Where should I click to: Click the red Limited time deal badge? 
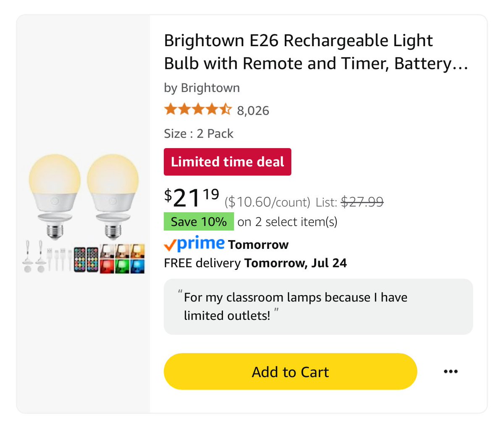click(x=227, y=162)
